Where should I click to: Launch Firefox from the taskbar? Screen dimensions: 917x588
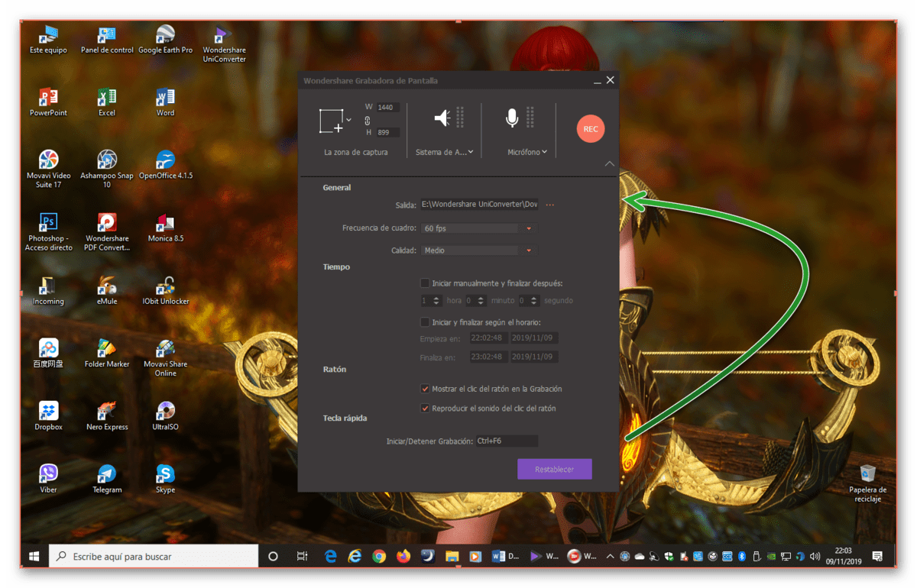point(403,557)
